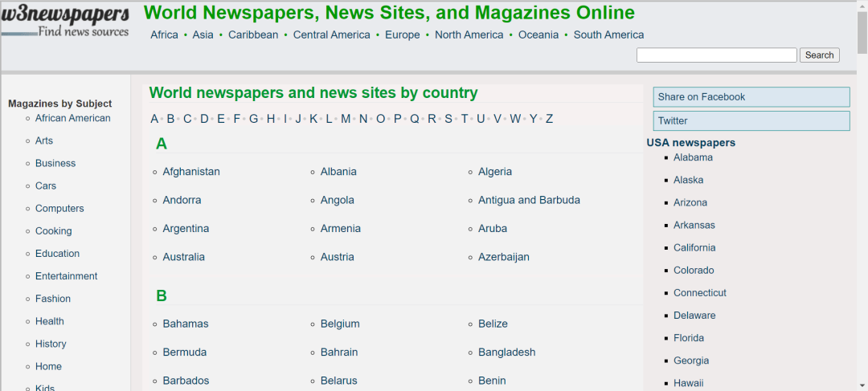
Task: Open Education magazines subject
Action: coord(58,254)
